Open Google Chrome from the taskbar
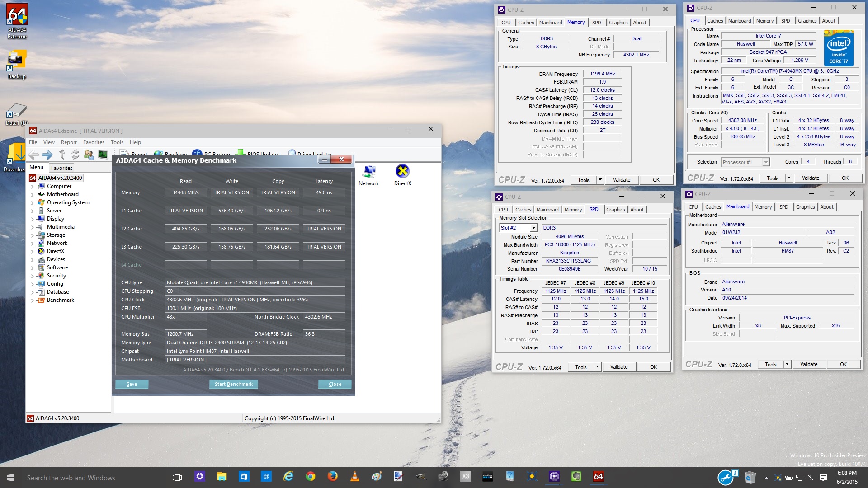Screen dimensions: 868x488 (x=311, y=477)
